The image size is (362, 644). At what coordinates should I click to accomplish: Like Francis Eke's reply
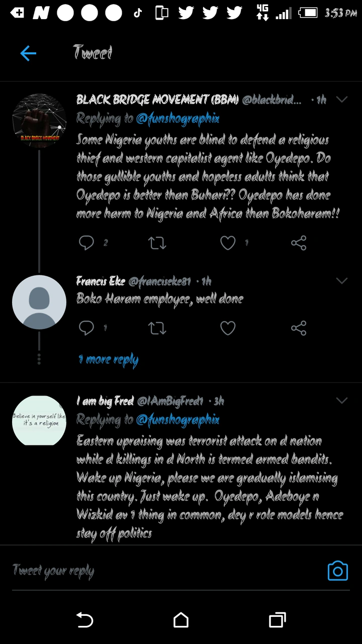click(228, 329)
